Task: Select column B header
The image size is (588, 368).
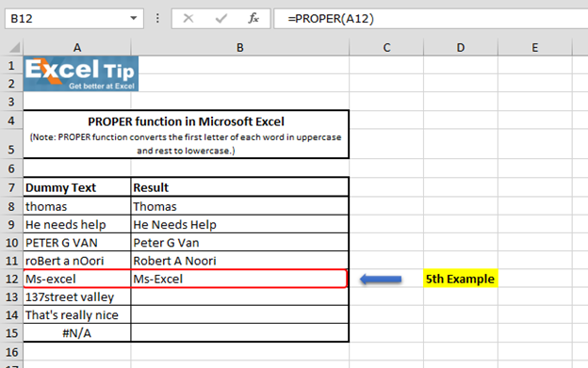Action: [240, 48]
